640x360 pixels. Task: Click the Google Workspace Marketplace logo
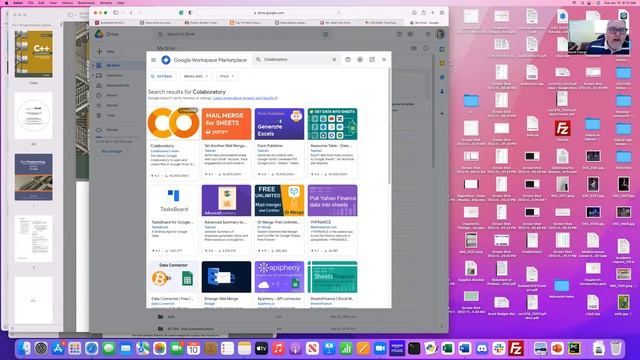coord(166,60)
